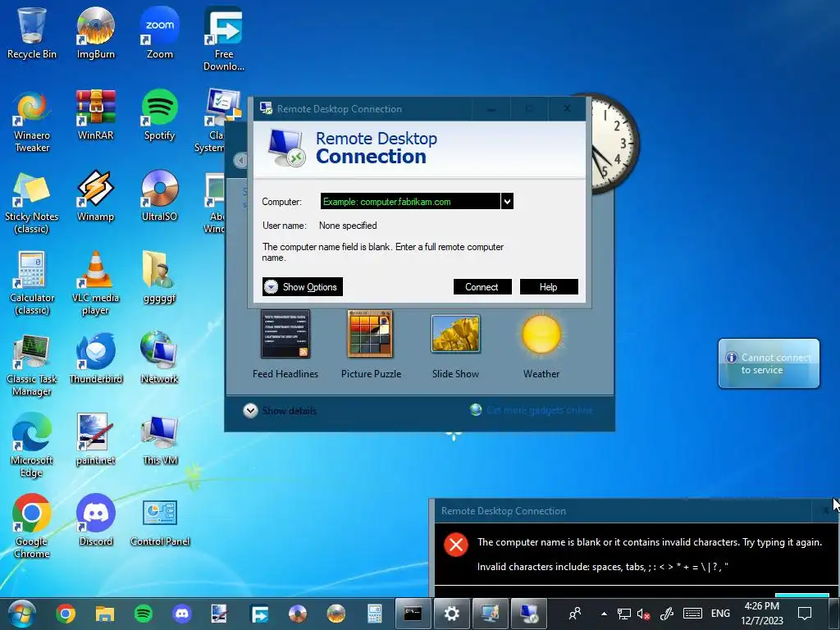Image resolution: width=840 pixels, height=630 pixels.
Task: Open Discord desktop shortcut
Action: coord(95,521)
